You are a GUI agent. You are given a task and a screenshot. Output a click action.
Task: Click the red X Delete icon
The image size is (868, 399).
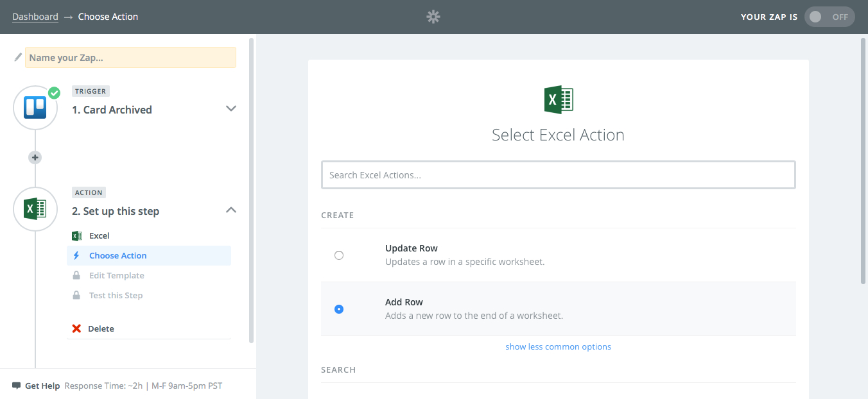(x=75, y=328)
